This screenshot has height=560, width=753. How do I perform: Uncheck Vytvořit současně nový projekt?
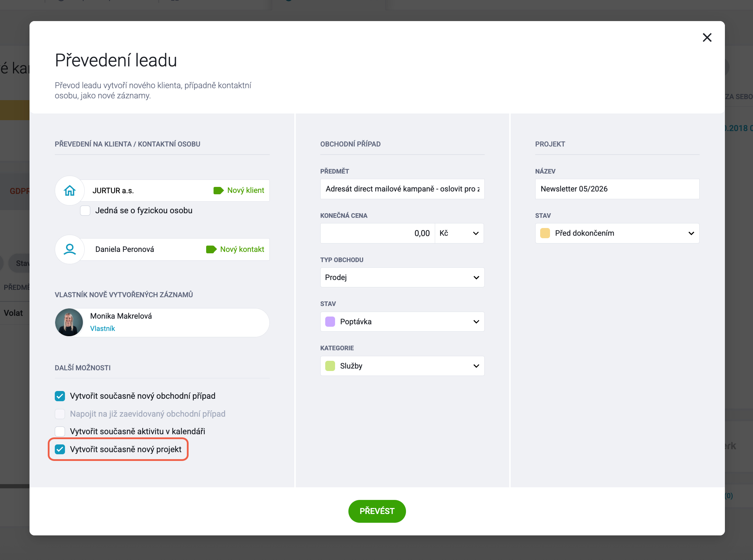(60, 449)
